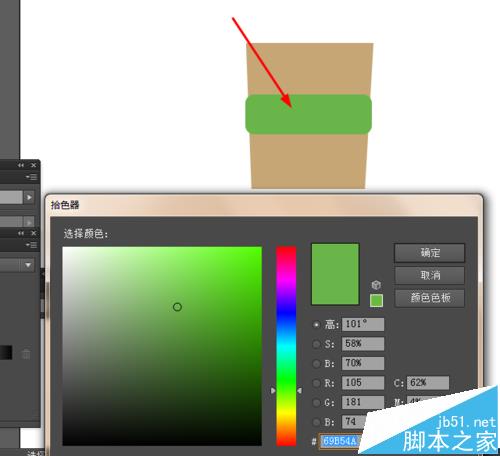
Task: Click the small web-safe green swatch below the cube
Action: (x=376, y=300)
